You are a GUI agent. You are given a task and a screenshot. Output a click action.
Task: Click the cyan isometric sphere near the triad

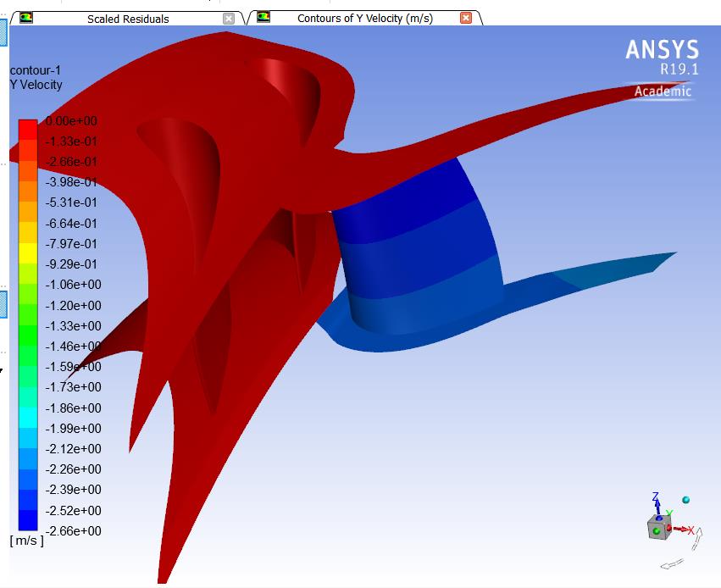(685, 500)
